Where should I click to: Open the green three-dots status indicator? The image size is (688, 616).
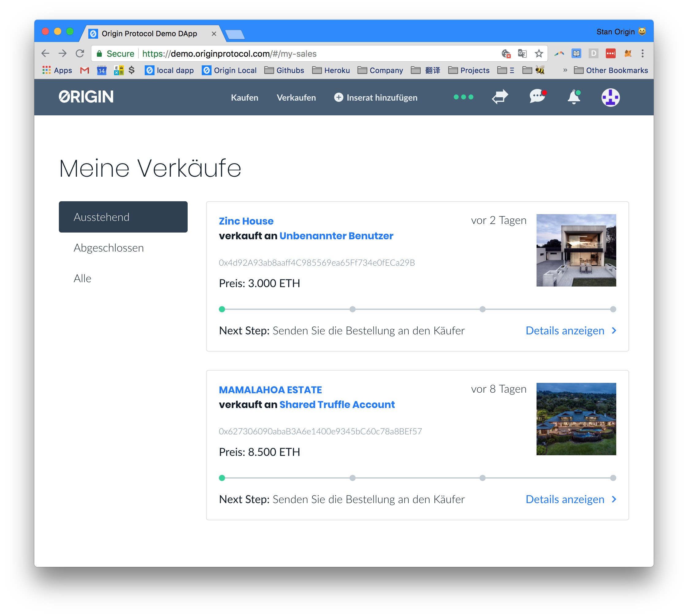(463, 97)
